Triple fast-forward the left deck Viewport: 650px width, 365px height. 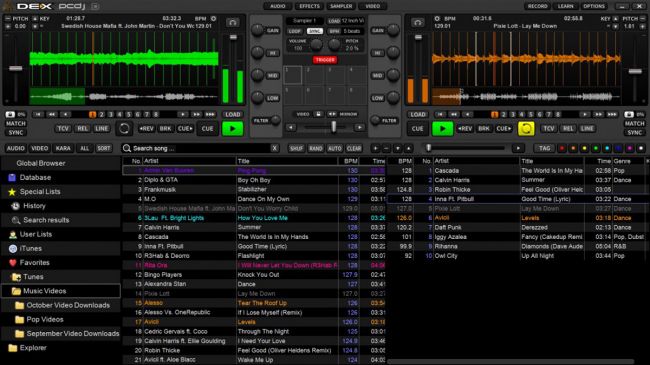(x=210, y=114)
